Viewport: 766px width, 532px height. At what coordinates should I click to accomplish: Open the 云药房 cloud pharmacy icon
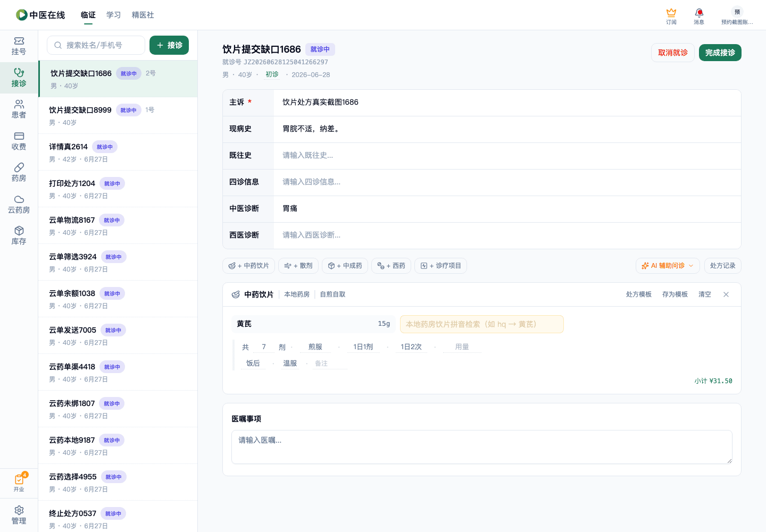pyautogui.click(x=19, y=205)
